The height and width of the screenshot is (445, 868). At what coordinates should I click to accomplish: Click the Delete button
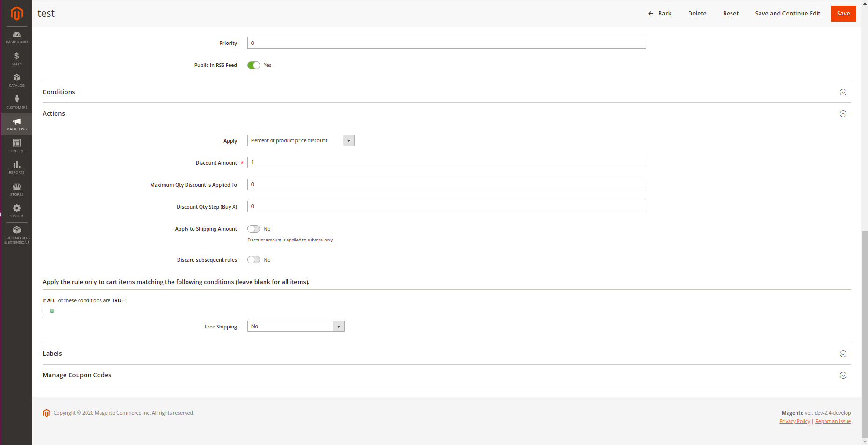697,14
